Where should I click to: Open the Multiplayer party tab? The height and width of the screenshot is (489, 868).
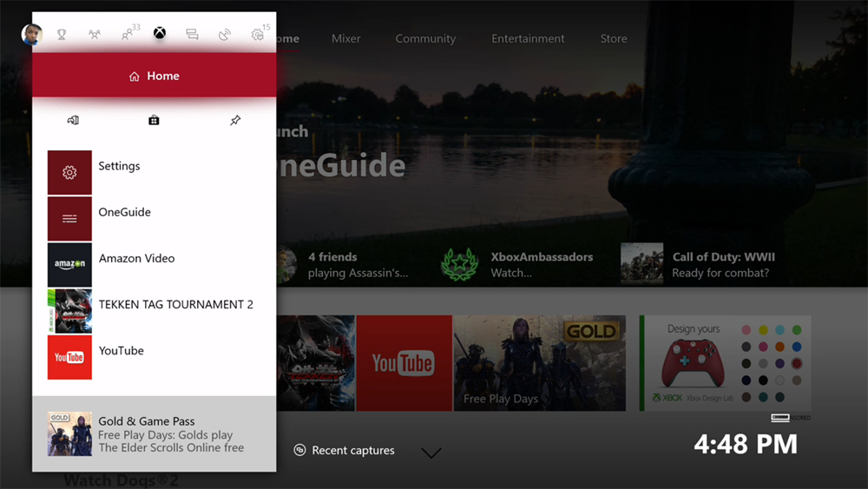[95, 35]
